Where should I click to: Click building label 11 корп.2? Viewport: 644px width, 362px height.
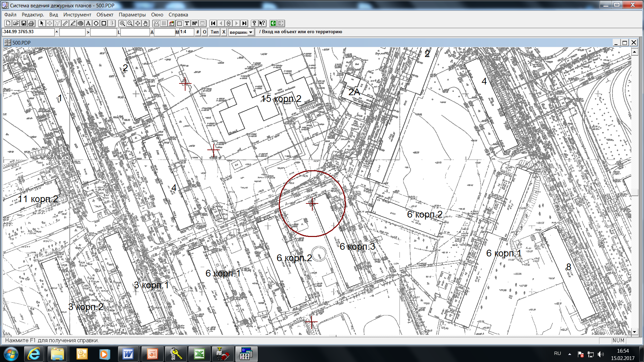38,199
